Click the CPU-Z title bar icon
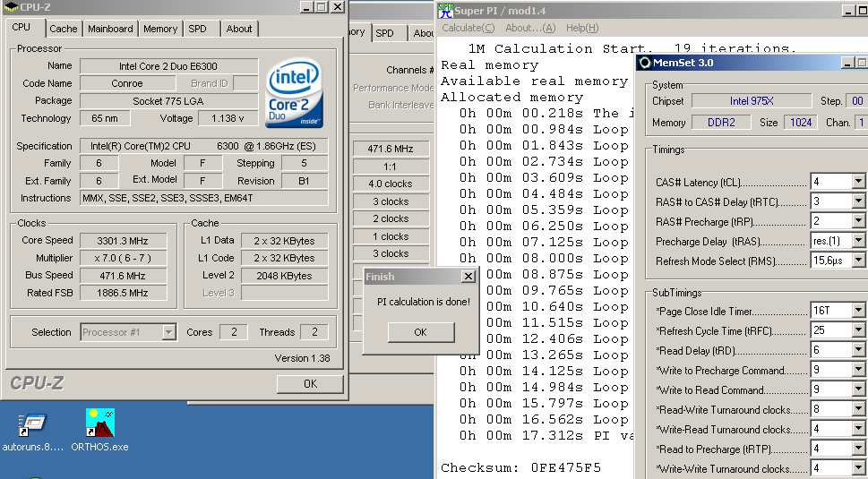The width and height of the screenshot is (868, 479). tap(10, 6)
